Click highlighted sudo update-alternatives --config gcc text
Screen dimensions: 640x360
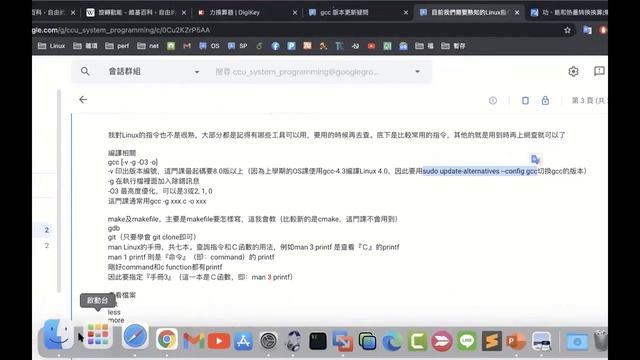(480, 171)
